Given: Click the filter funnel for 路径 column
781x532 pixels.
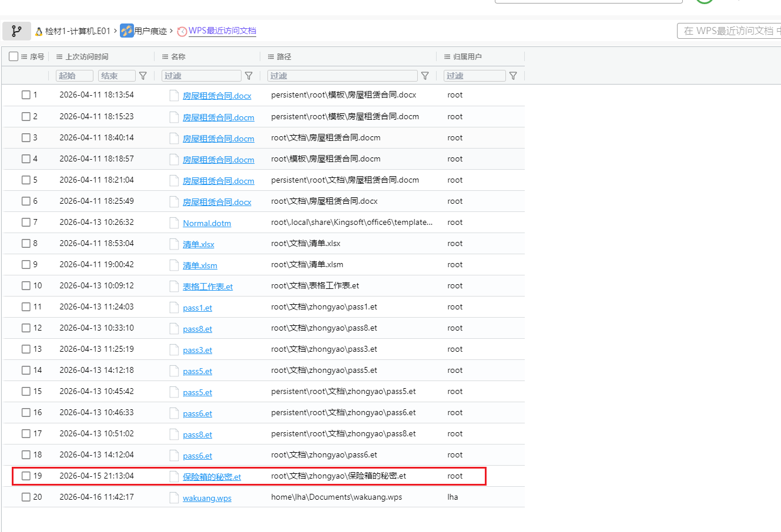Looking at the screenshot, I should 425,76.
